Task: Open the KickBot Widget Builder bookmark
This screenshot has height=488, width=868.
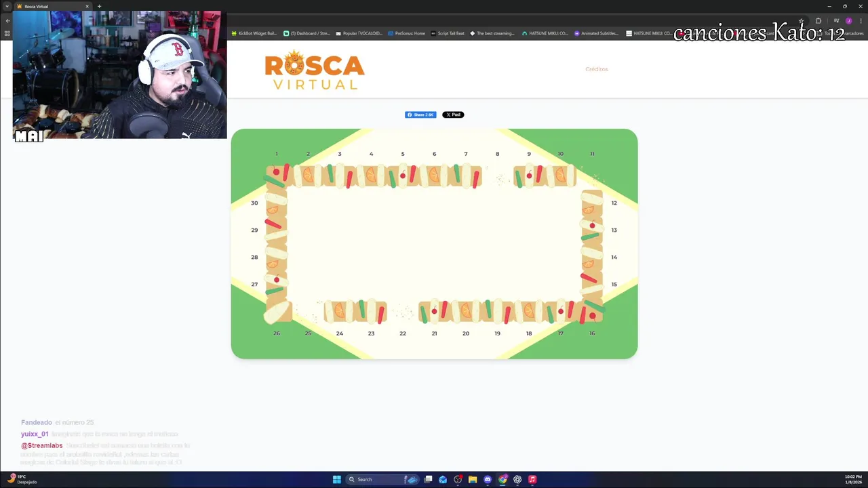Action: point(254,33)
